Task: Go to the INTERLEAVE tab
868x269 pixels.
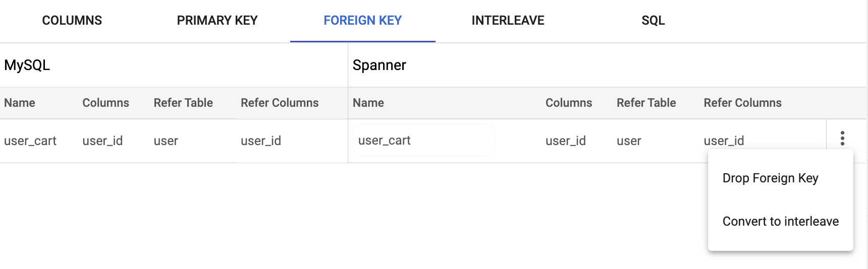Action: 508,21
